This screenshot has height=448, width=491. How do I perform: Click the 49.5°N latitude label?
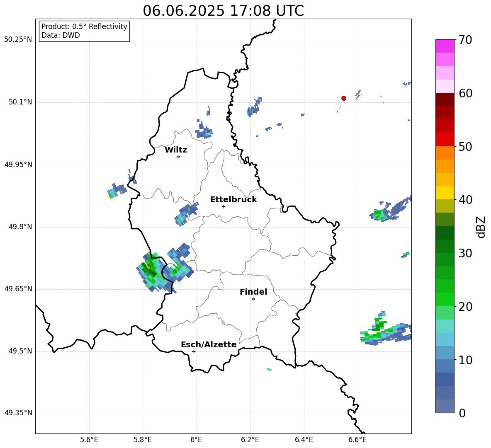coord(20,351)
